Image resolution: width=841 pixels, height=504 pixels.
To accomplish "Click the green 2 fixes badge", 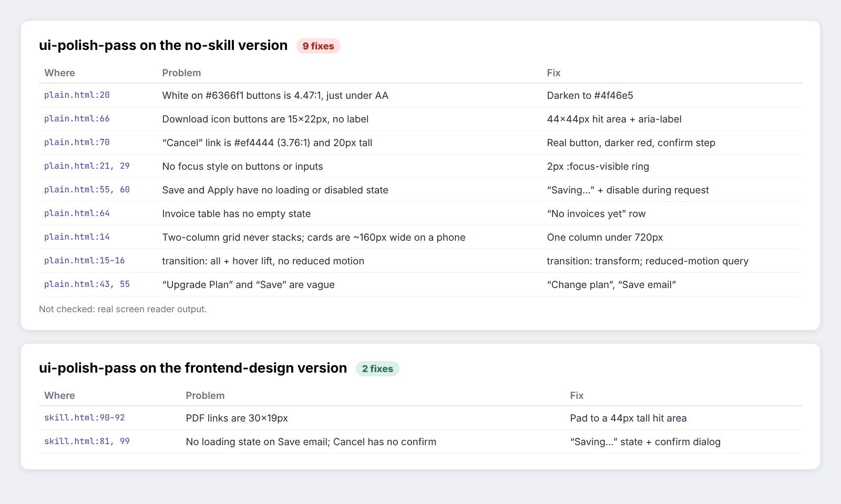I will pos(377,369).
